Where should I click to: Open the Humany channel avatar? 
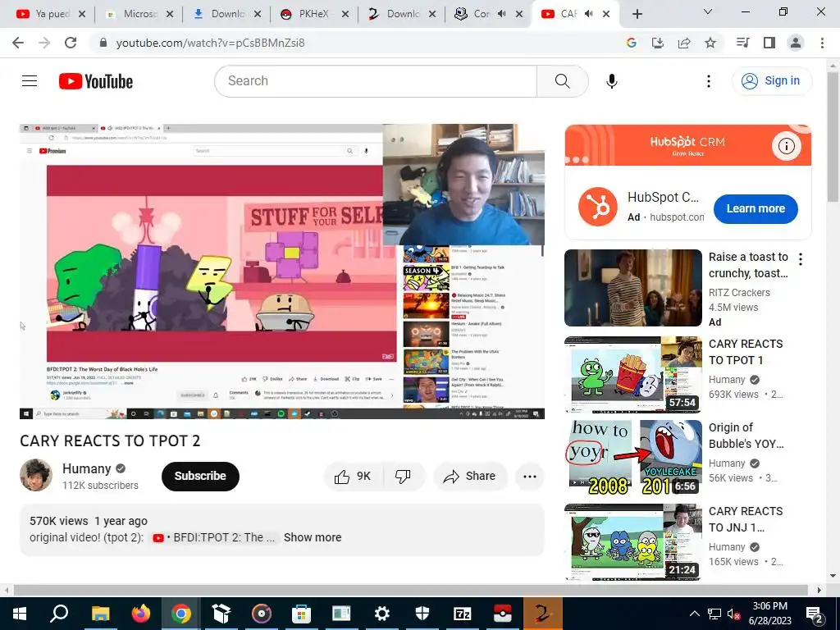36,475
